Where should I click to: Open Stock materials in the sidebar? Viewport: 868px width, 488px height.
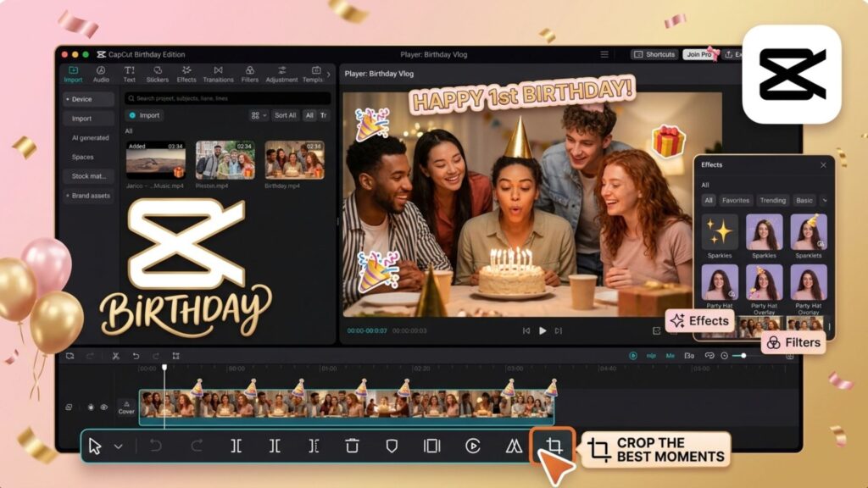click(88, 176)
